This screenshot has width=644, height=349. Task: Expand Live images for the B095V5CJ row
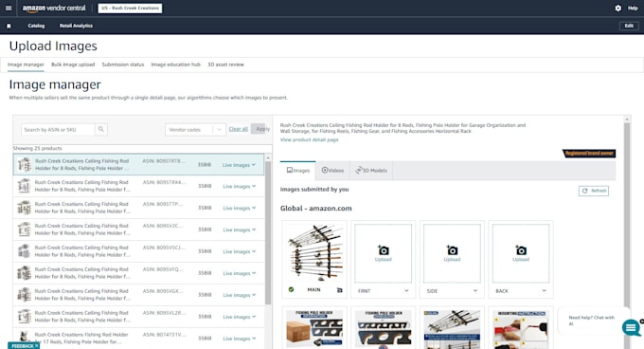pos(239,251)
